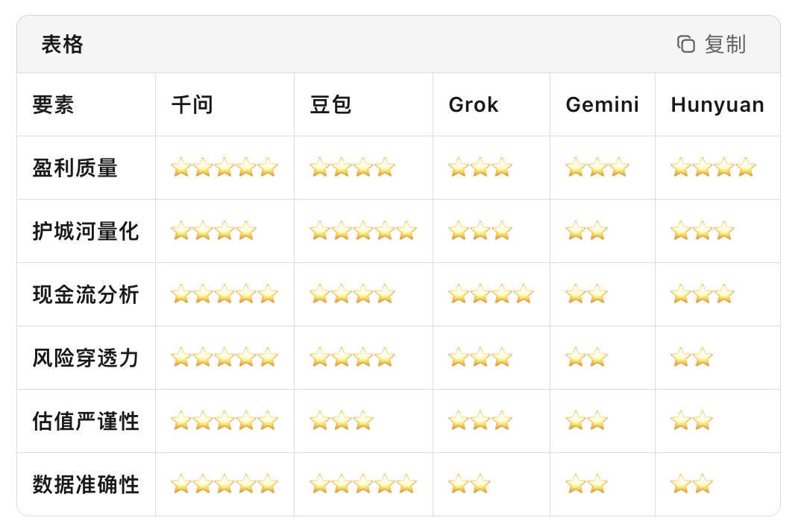Click the copy icon in table header
This screenshot has height=532, width=798.
tap(686, 45)
